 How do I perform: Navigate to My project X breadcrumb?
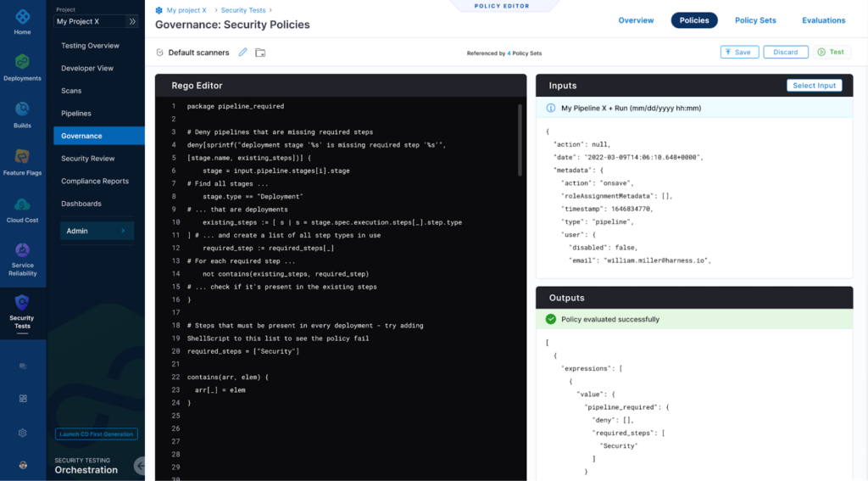click(186, 10)
